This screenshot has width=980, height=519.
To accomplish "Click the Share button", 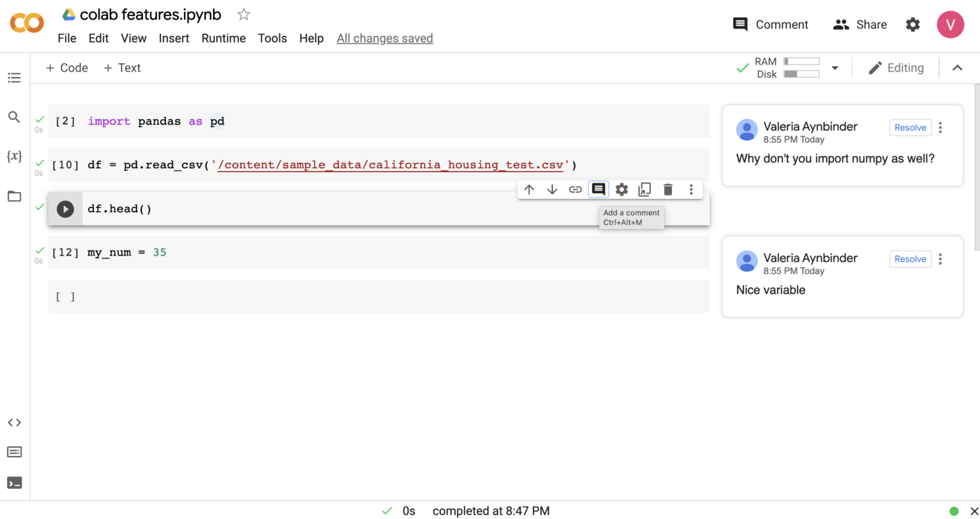I will point(860,25).
